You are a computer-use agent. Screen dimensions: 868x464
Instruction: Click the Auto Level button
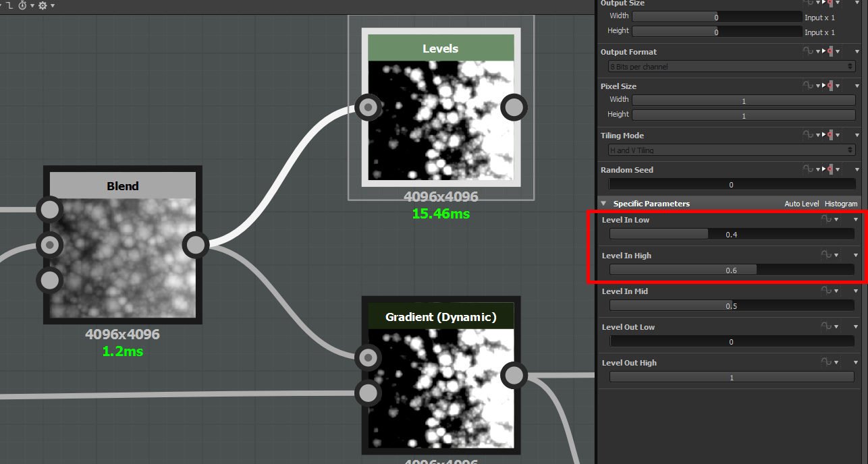[x=801, y=203]
